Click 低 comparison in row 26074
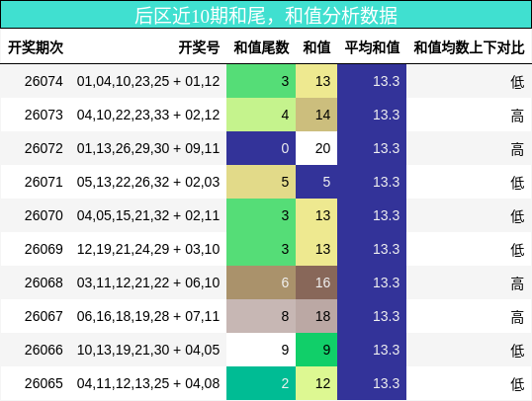532x401 pixels. point(517,82)
